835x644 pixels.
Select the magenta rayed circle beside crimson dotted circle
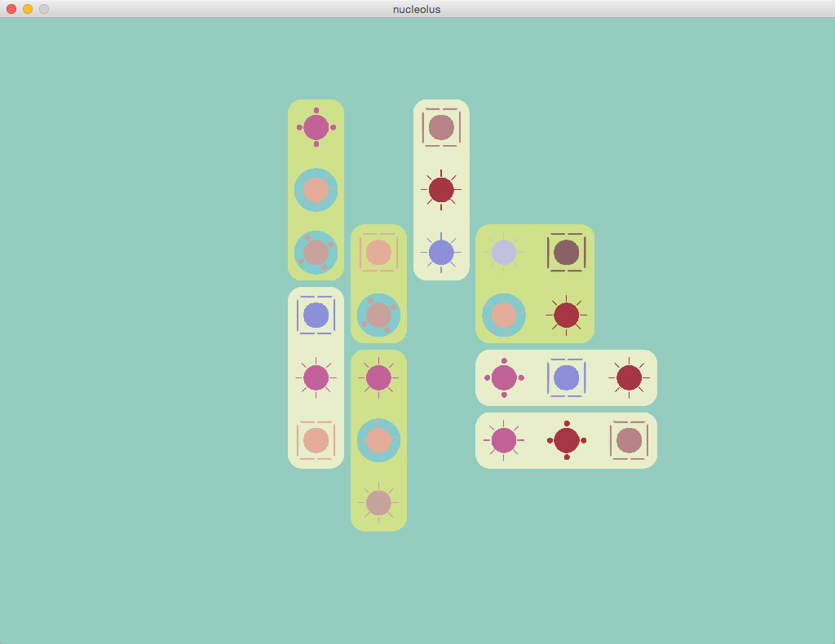504,440
